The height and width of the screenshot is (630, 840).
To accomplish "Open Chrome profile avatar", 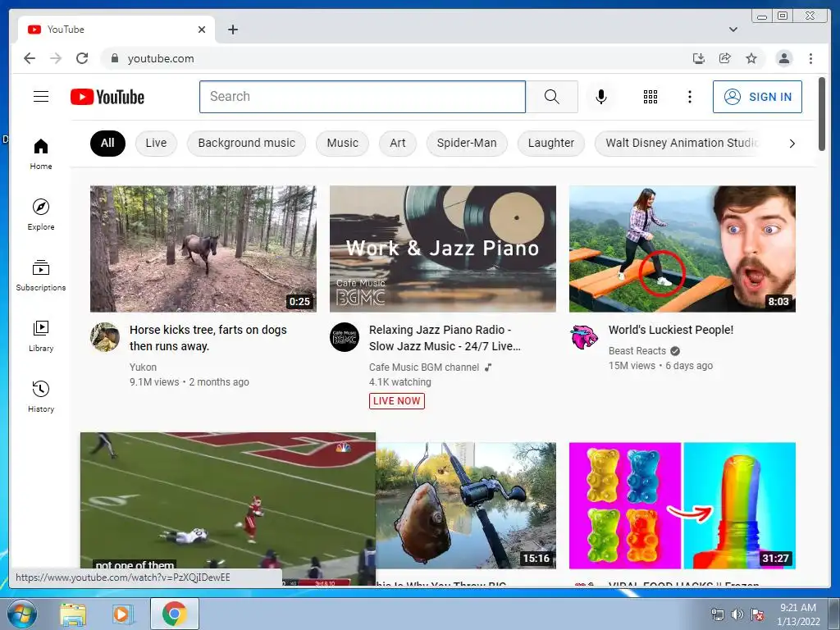I will tap(783, 58).
